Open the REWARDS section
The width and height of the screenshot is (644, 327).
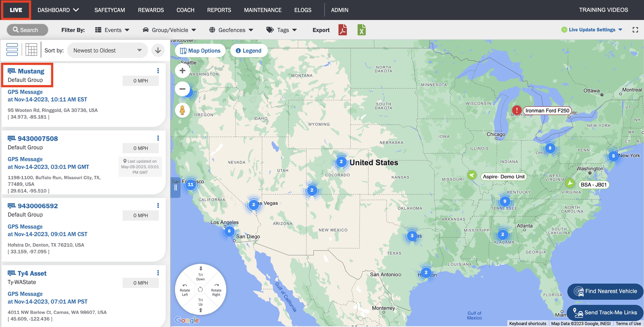pyautogui.click(x=151, y=10)
